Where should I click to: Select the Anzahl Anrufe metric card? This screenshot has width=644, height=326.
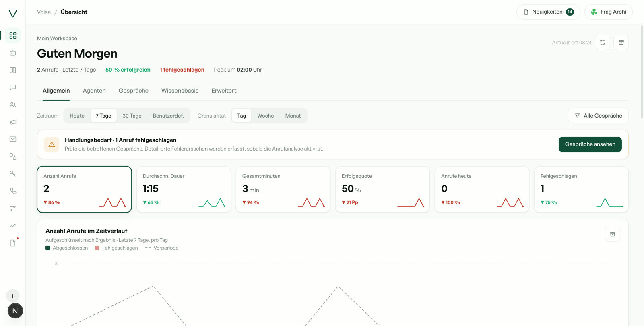click(x=85, y=189)
